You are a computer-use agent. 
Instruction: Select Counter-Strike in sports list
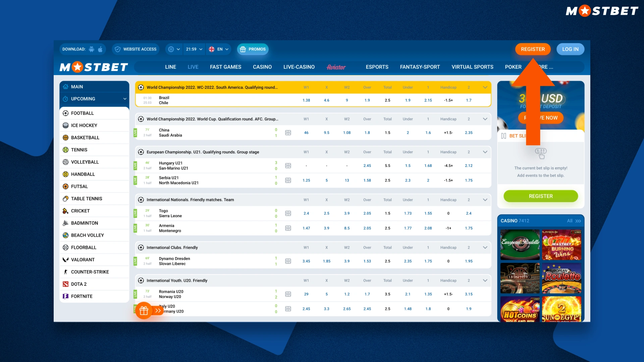(x=94, y=272)
